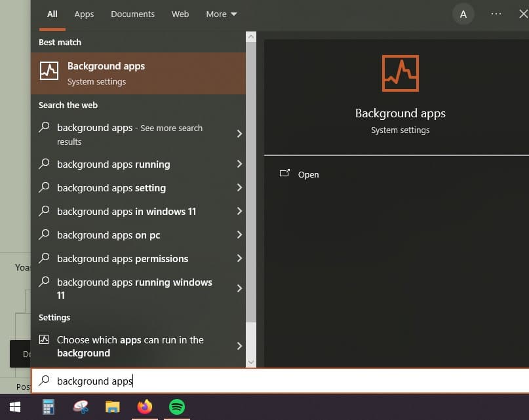
Task: Click settings icon beside 'Choose which apps can run'
Action: [x=44, y=339]
